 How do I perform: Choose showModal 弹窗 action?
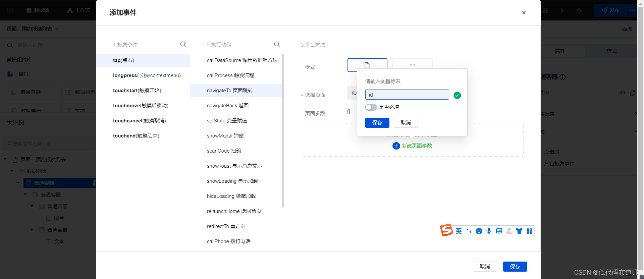tap(236, 136)
